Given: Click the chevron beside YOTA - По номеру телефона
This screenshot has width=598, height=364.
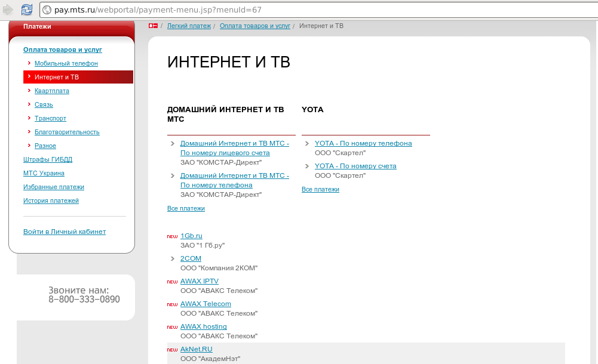Looking at the screenshot, I should click(306, 144).
